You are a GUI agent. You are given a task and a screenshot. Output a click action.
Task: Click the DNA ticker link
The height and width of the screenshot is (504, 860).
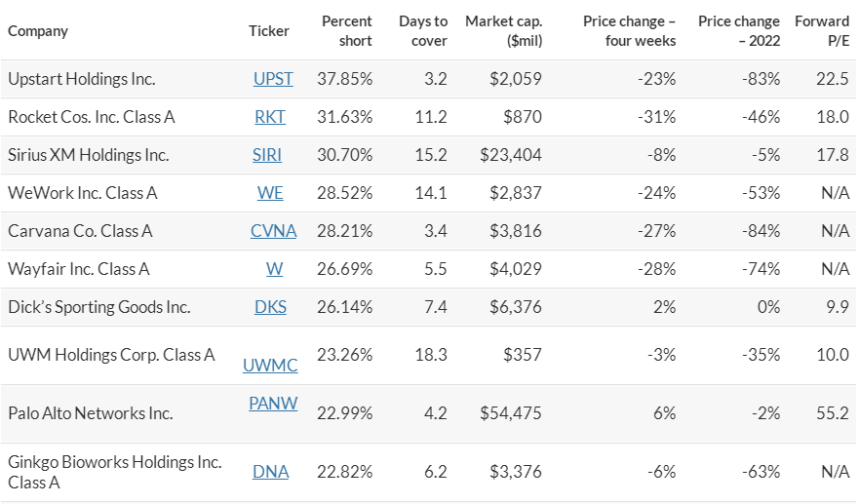point(270,472)
